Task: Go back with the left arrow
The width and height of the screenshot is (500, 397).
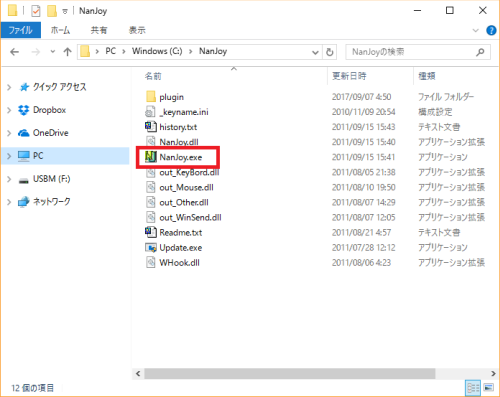Action: 14,52
